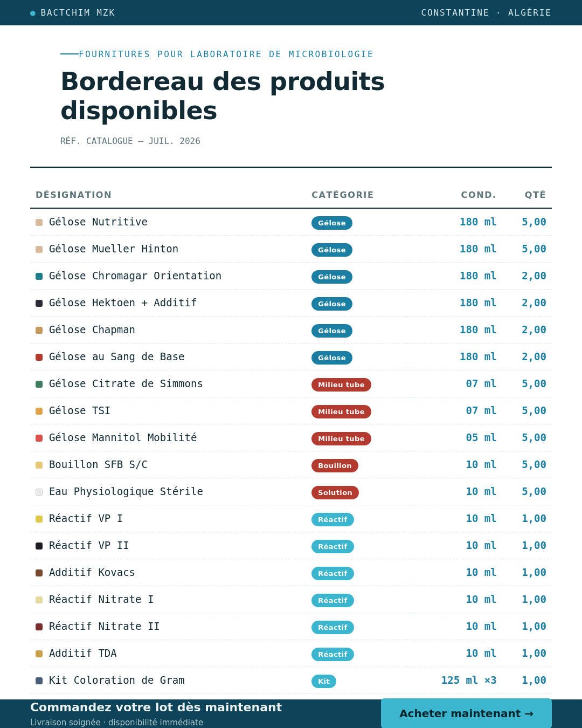Click the CATÉGORIE column header
The image size is (582, 728).
pos(343,195)
